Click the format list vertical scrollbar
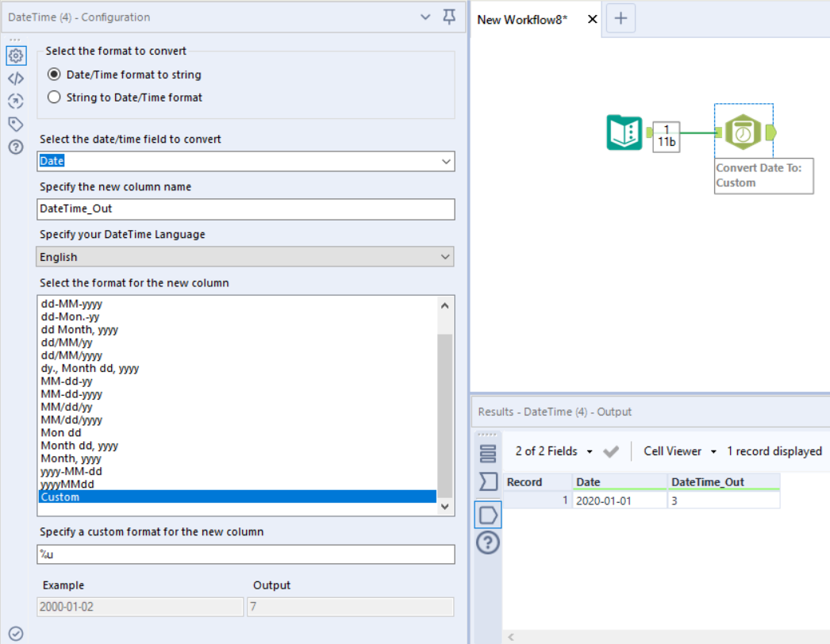The image size is (830, 644). (x=444, y=412)
